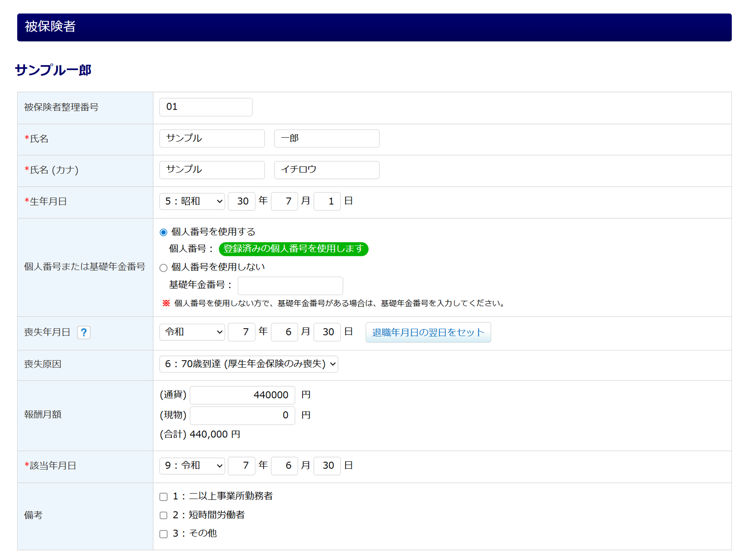Image resolution: width=749 pixels, height=560 pixels.
Task: Click the 該当年月日 day field
Action: (x=327, y=466)
